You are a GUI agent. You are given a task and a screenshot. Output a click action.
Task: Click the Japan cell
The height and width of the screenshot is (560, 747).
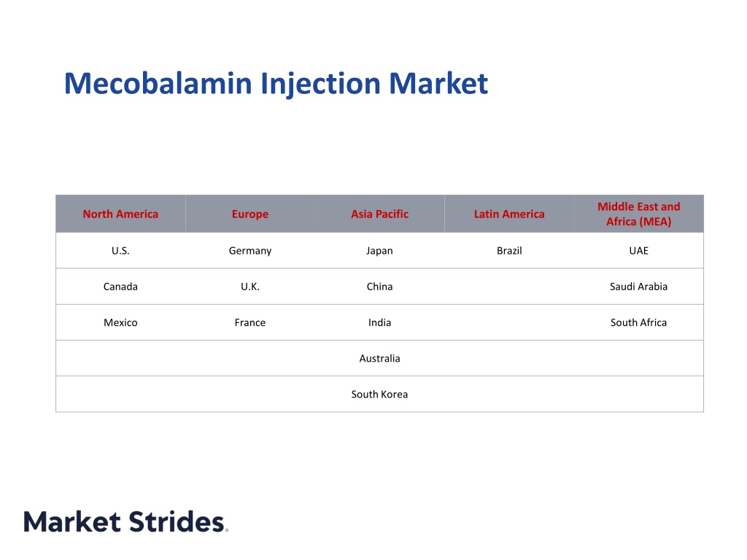[379, 251]
